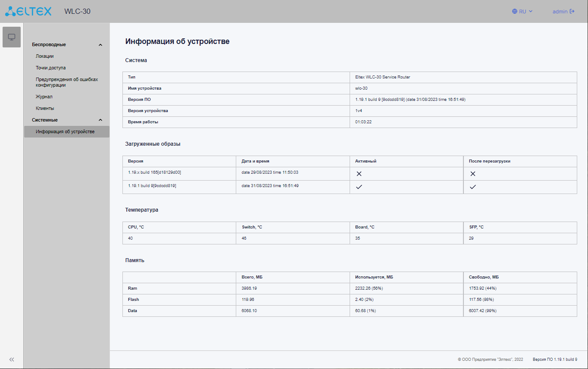Screen dimensions: 588x369
Task: Select Журнал in the sidebar
Action: pos(44,97)
